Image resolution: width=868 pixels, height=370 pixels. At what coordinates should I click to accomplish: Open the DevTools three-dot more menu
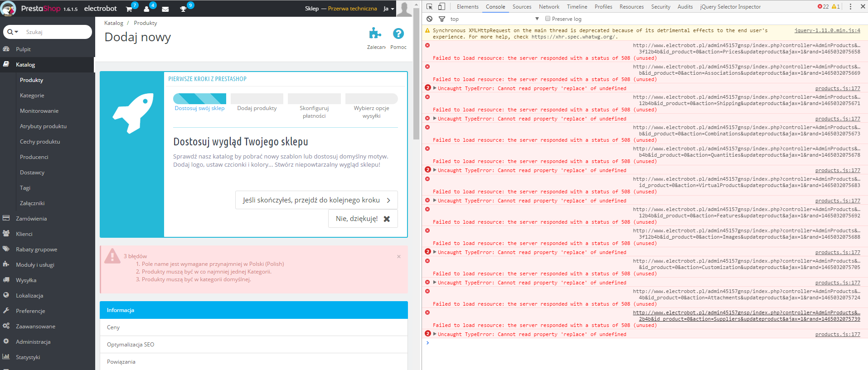pos(850,6)
